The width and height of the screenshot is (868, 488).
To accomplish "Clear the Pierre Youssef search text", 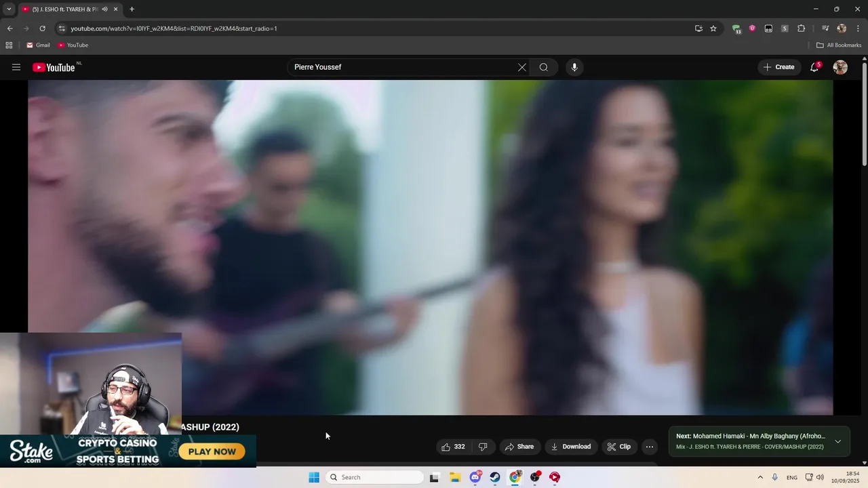I will click(x=521, y=67).
